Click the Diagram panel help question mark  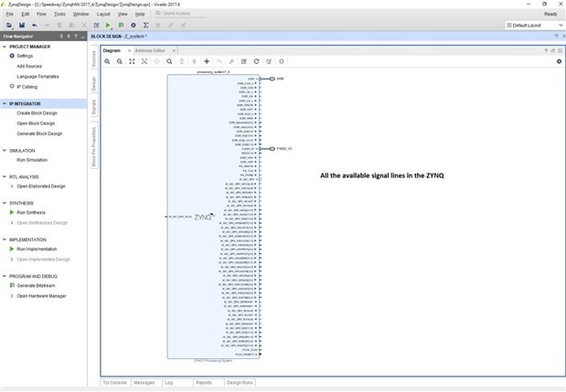coord(546,51)
